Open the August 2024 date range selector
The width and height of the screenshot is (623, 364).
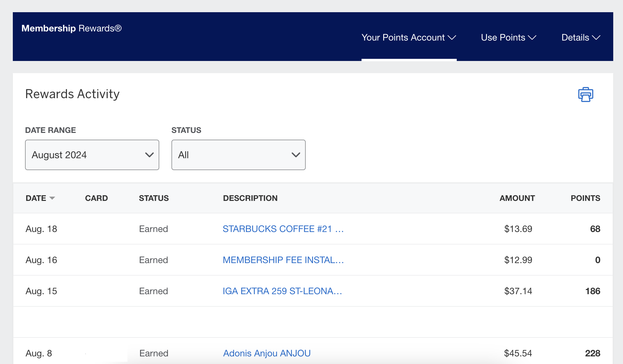click(x=92, y=155)
